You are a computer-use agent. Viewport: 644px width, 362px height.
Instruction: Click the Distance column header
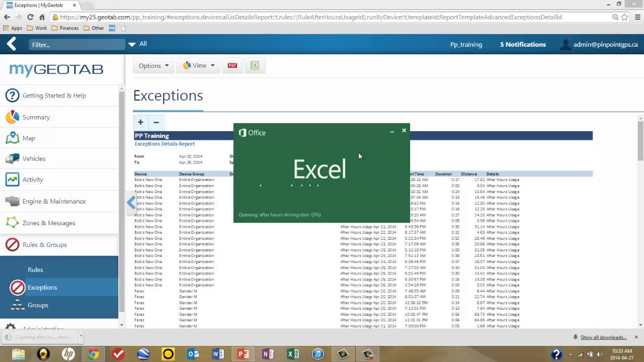tap(469, 174)
